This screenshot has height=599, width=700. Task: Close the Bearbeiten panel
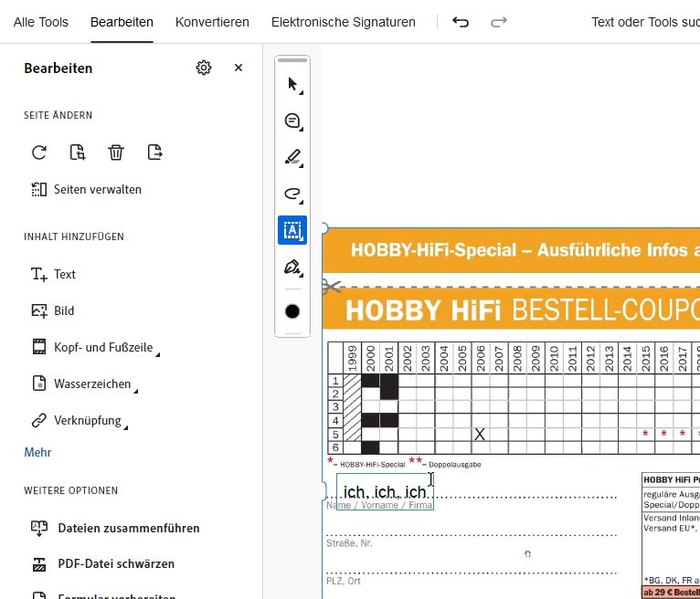coord(239,68)
